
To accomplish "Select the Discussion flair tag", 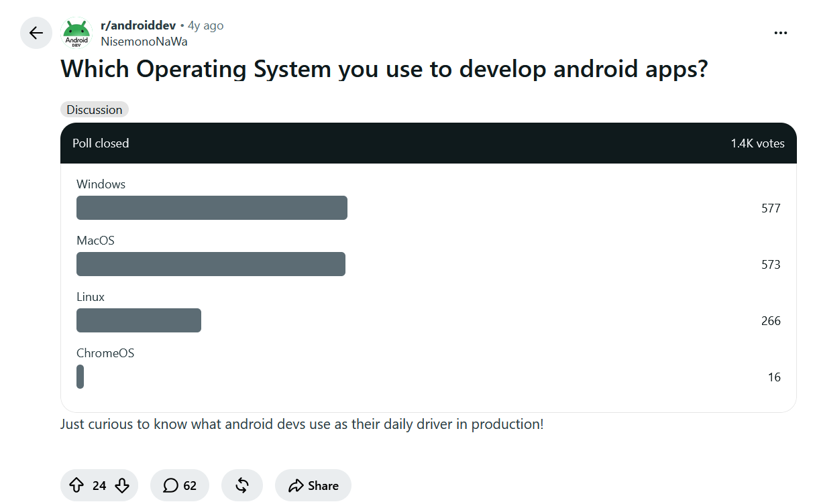I will click(x=95, y=110).
